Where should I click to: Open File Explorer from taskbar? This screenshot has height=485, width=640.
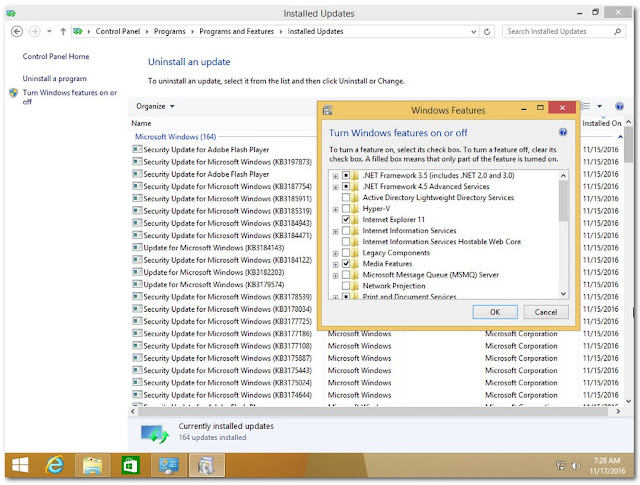click(93, 465)
